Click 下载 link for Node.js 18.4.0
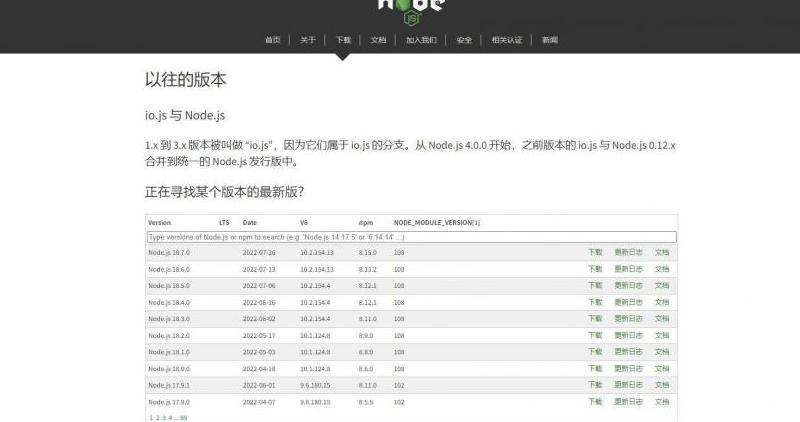Image resolution: width=800 pixels, height=422 pixels. pos(595,302)
